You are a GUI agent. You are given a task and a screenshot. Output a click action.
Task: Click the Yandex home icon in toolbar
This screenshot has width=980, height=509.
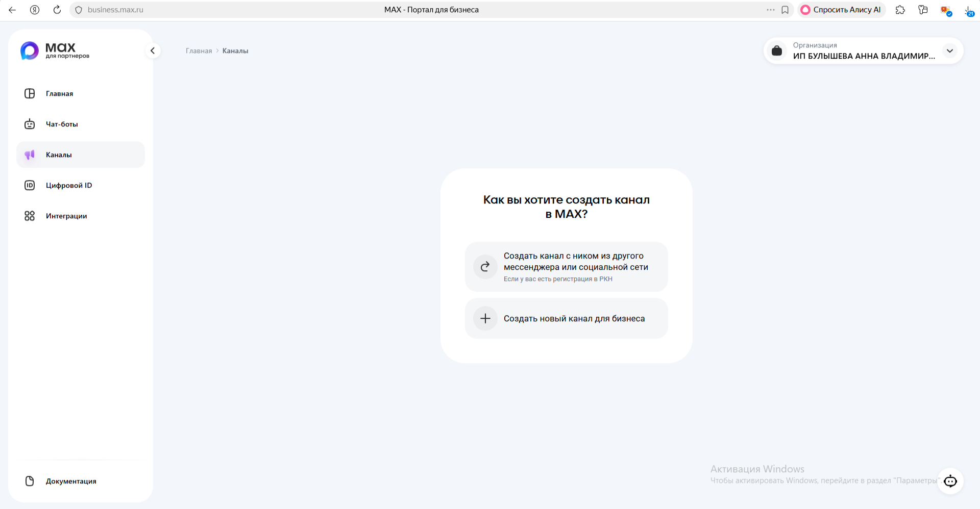point(35,10)
